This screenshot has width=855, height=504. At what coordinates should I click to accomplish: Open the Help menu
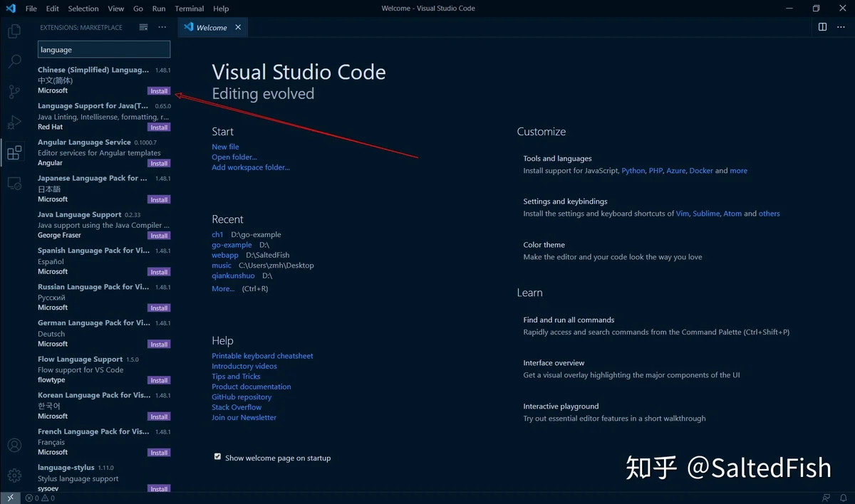pyautogui.click(x=221, y=9)
